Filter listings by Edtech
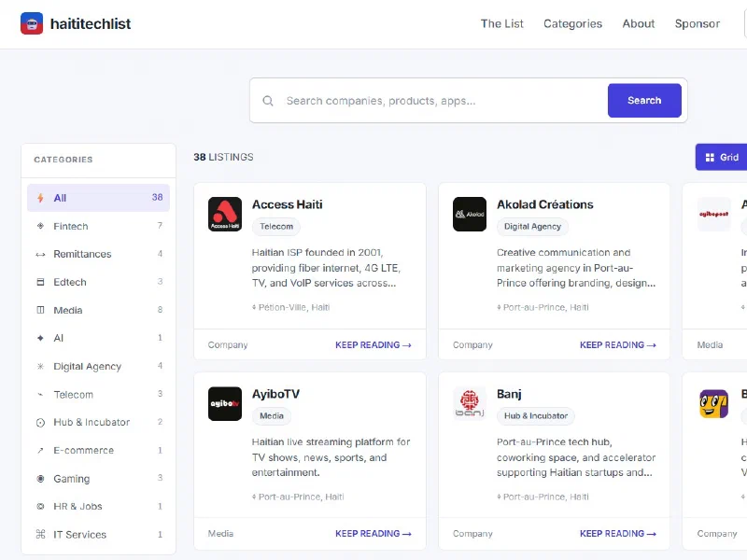The image size is (747, 560). click(99, 282)
